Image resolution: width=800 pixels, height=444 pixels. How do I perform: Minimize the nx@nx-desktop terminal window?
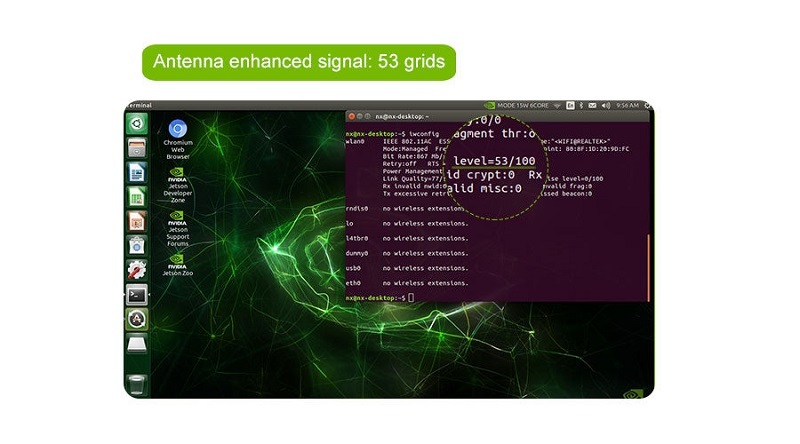[359, 116]
